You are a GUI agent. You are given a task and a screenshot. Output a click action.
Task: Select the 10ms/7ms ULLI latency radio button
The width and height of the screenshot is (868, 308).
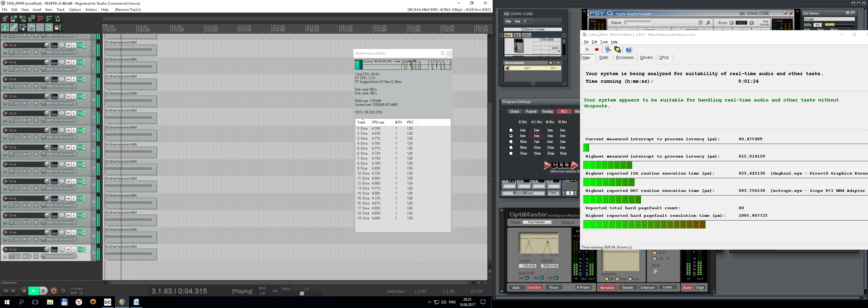tap(511, 141)
